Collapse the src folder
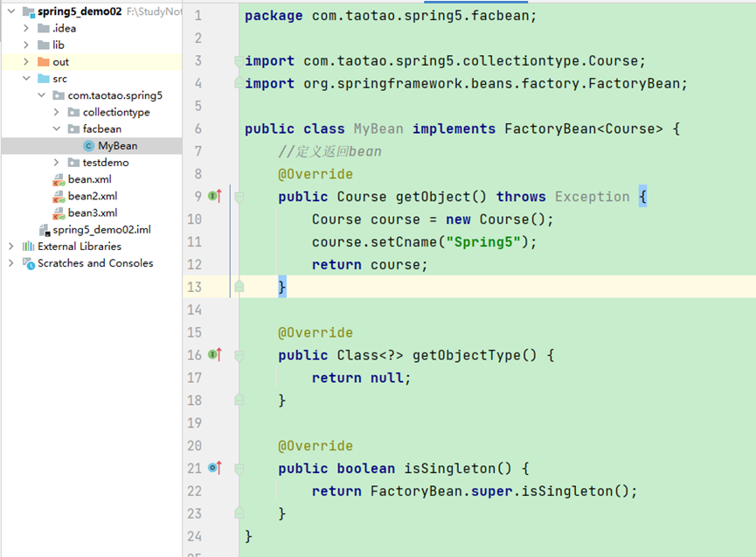The image size is (756, 557). tap(25, 79)
